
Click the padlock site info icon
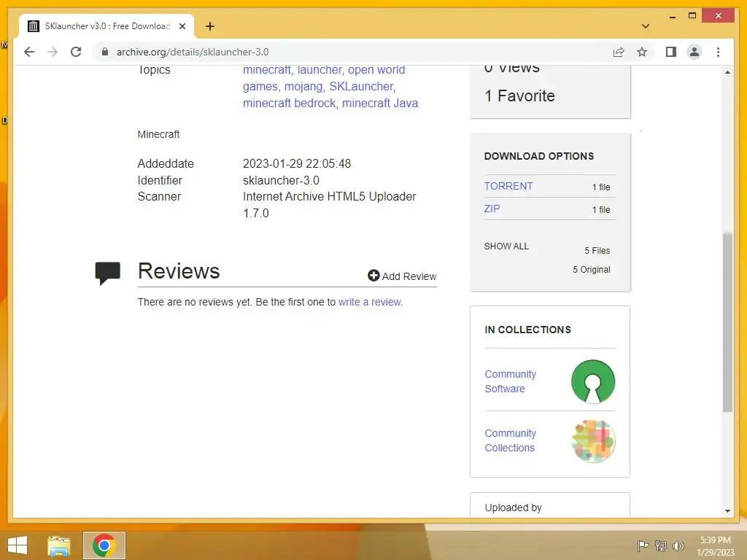click(x=105, y=52)
